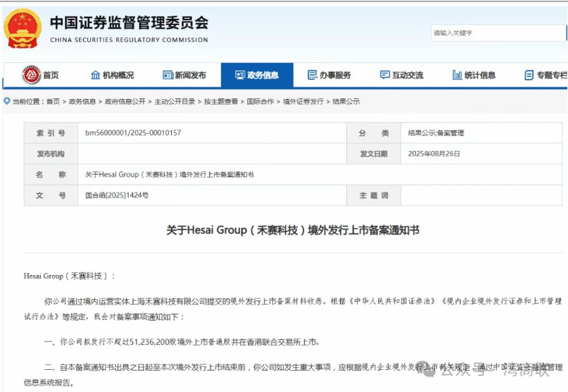The height and width of the screenshot is (392, 568).
Task: Go to 首页 in the breadcrumb trail
Action: click(53, 102)
